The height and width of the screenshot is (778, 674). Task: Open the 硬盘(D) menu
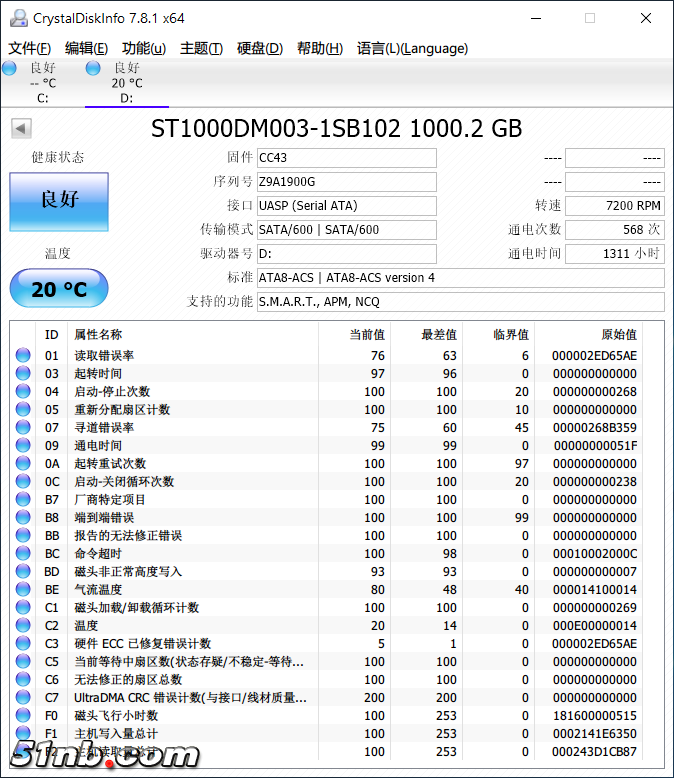(x=259, y=48)
